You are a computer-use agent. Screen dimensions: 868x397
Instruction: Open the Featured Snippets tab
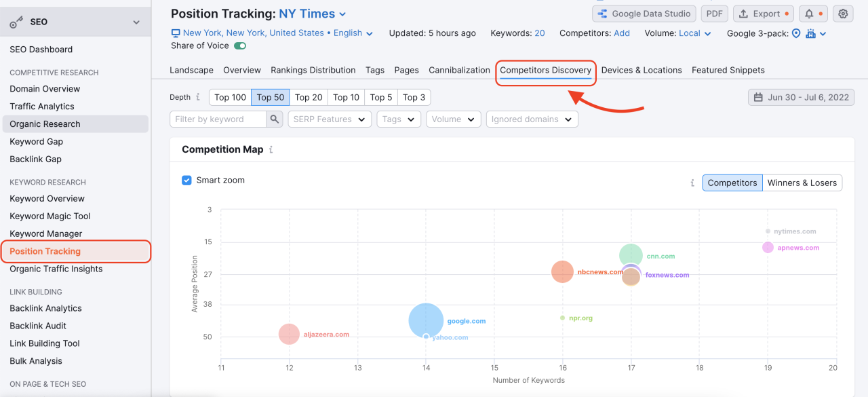[x=728, y=70]
